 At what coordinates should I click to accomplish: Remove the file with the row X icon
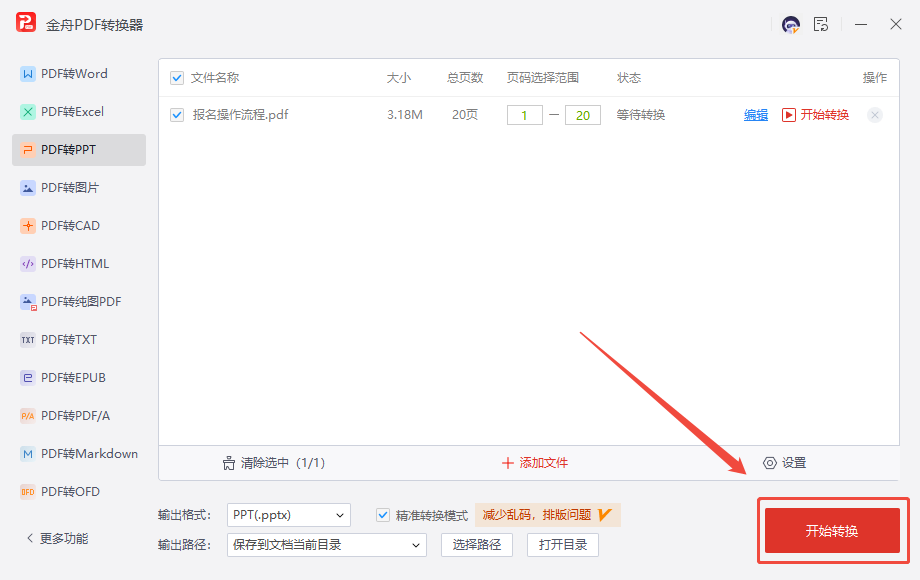point(875,115)
